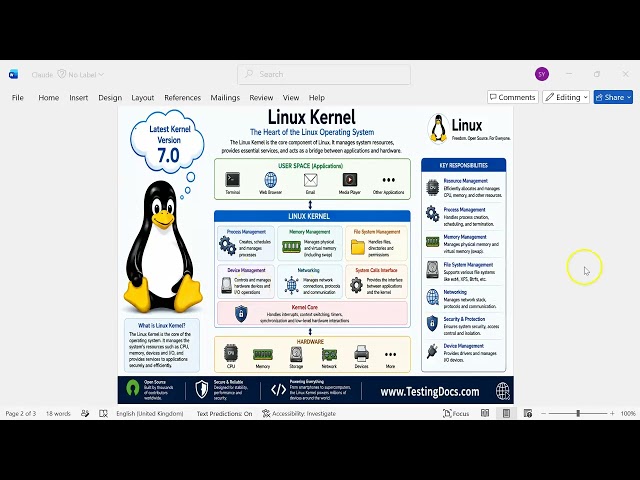Switch to Read Mode view icon
The image size is (640, 480).
click(x=484, y=413)
